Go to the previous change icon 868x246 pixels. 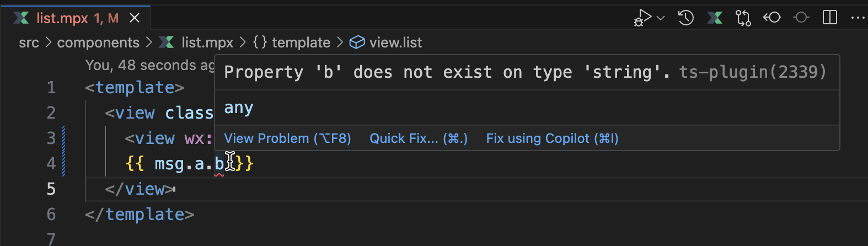[772, 18]
